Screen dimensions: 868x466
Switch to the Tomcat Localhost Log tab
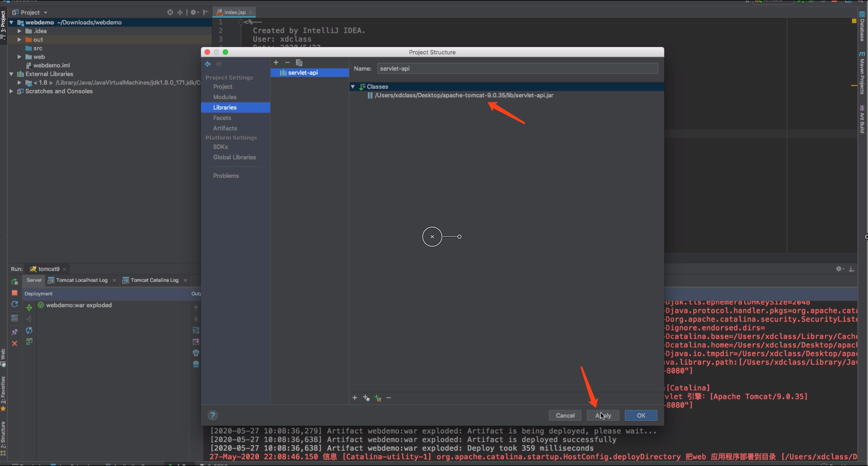tap(81, 281)
